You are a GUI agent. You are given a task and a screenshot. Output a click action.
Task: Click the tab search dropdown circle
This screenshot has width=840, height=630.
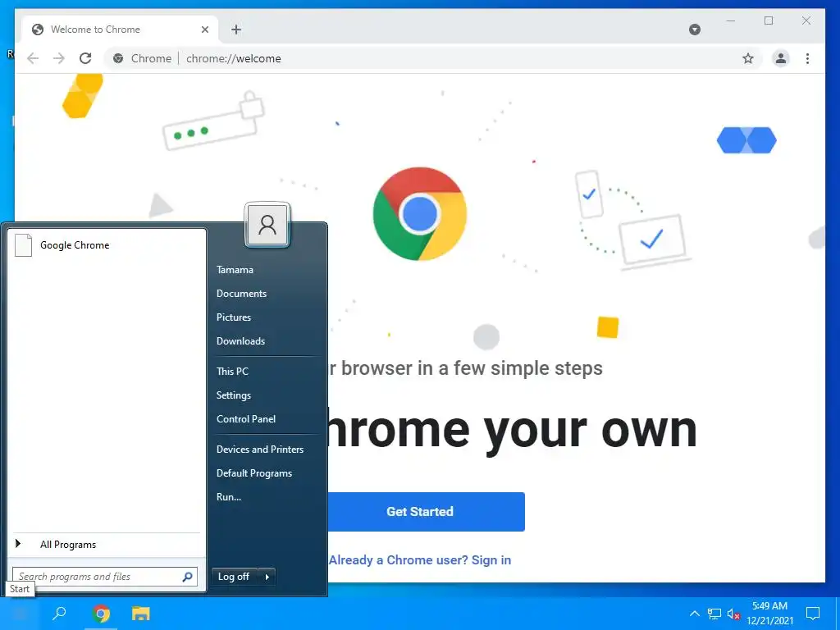coord(694,30)
